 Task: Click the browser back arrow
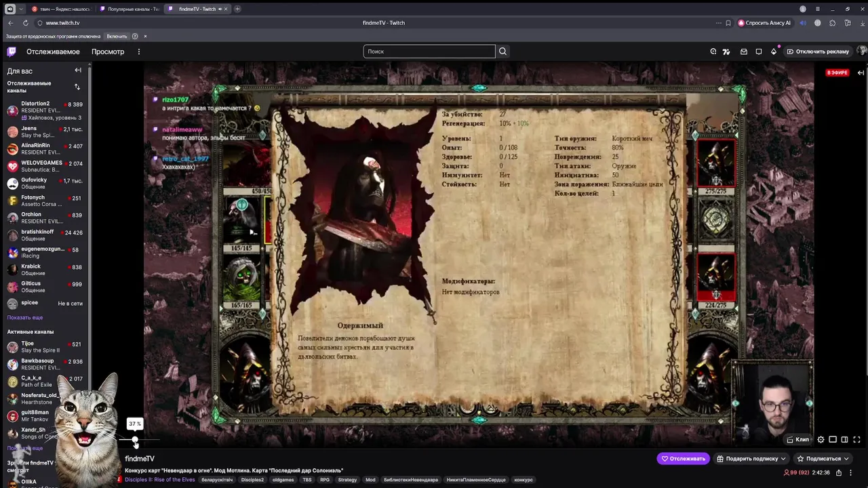[10, 23]
